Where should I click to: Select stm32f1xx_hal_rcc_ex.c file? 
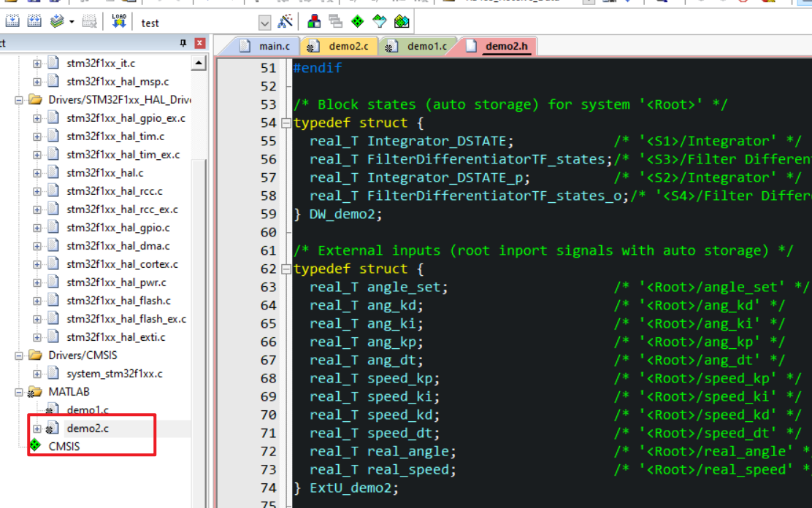122,209
